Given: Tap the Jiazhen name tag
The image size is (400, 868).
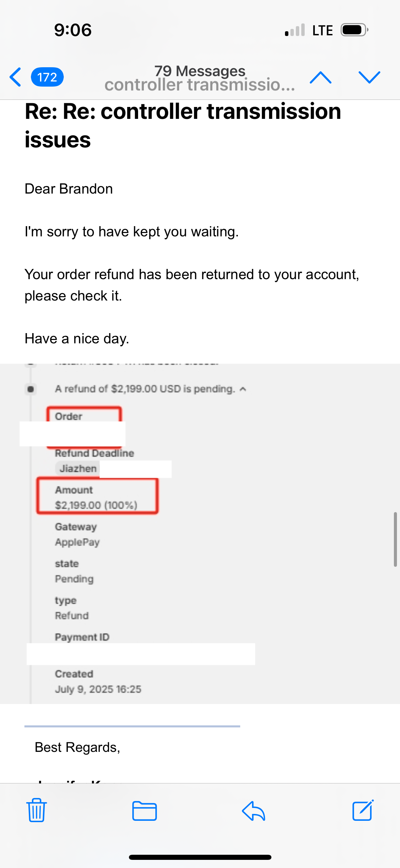Looking at the screenshot, I should click(x=78, y=469).
